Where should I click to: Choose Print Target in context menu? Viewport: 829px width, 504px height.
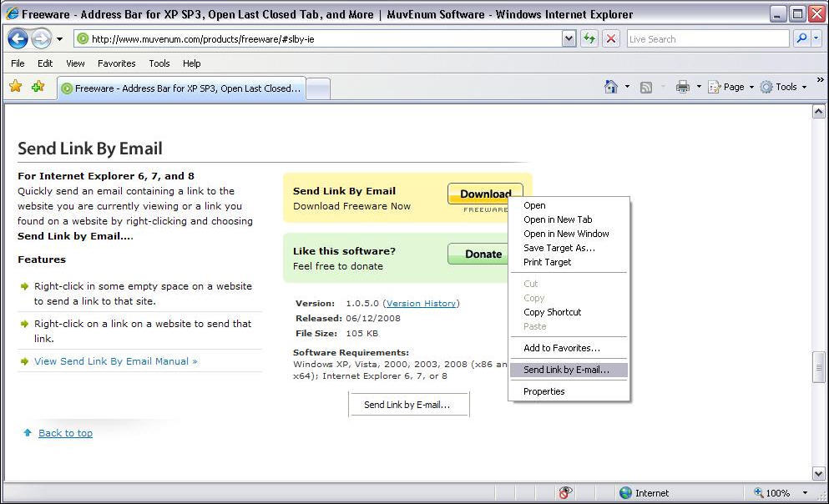tap(569, 263)
